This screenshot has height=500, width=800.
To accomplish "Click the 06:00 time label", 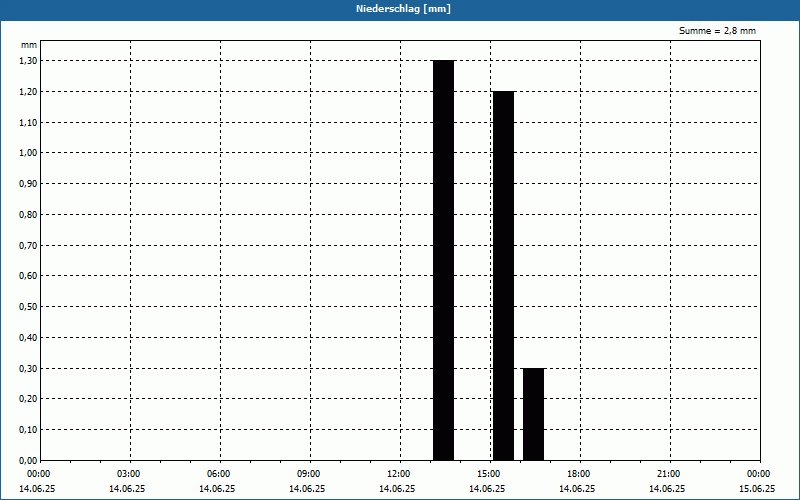I will (219, 474).
